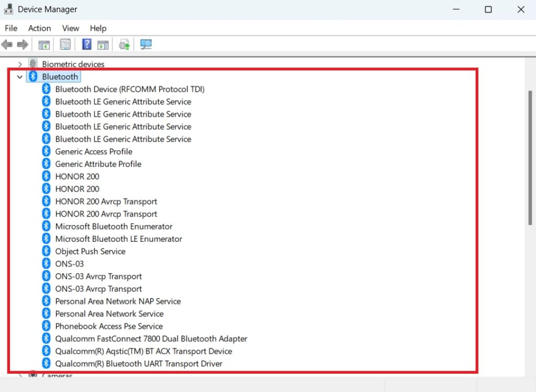Toggle the Show/Hide Action Pane toolbar icon
This screenshot has height=392, width=536.
click(103, 44)
